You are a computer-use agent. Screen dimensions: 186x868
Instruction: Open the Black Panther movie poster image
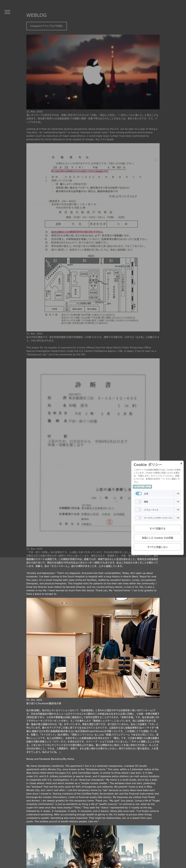(x=93, y=846)
